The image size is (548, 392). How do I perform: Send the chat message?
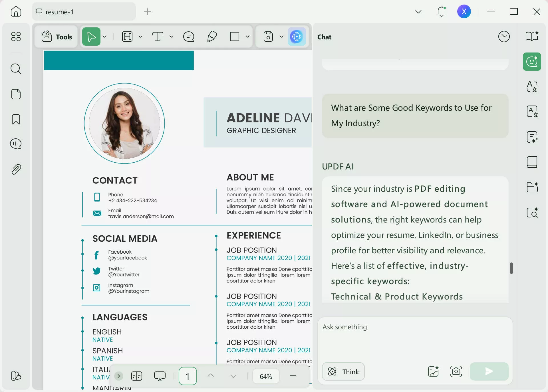pyautogui.click(x=488, y=371)
